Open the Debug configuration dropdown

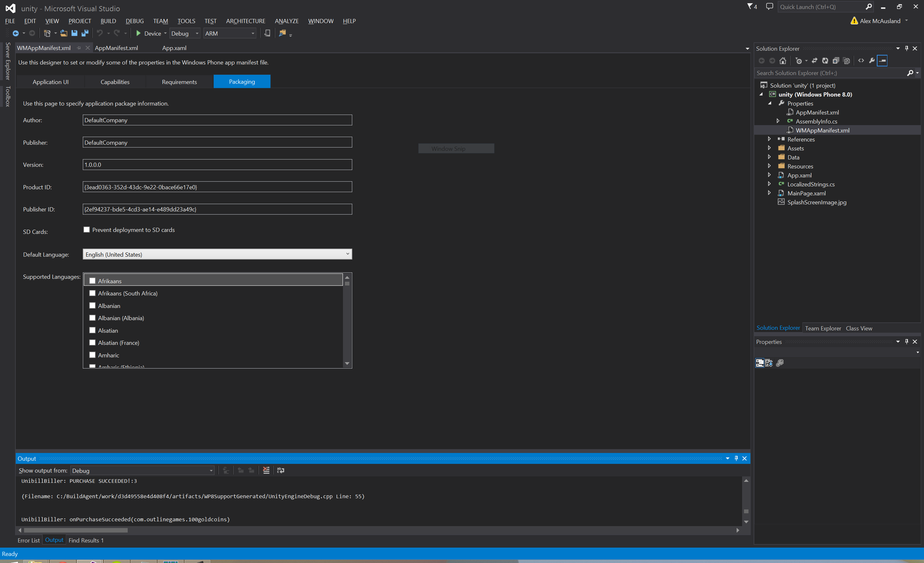pyautogui.click(x=185, y=33)
